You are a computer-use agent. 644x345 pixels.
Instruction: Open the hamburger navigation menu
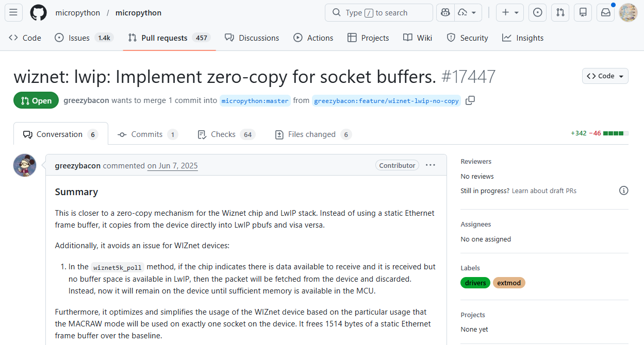13,12
